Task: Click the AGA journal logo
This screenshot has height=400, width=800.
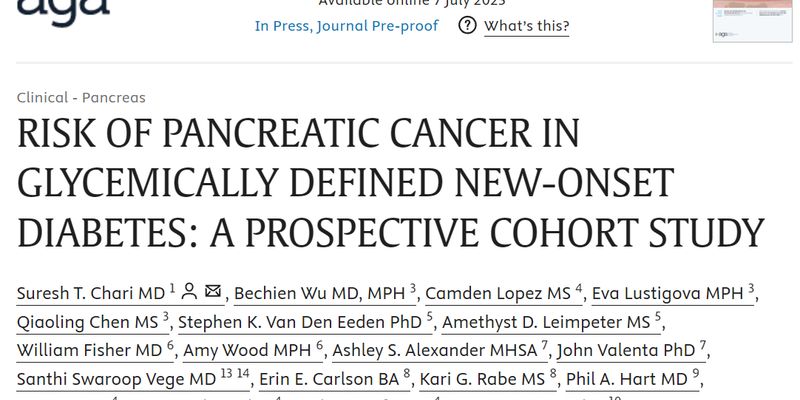Action: click(63, 11)
